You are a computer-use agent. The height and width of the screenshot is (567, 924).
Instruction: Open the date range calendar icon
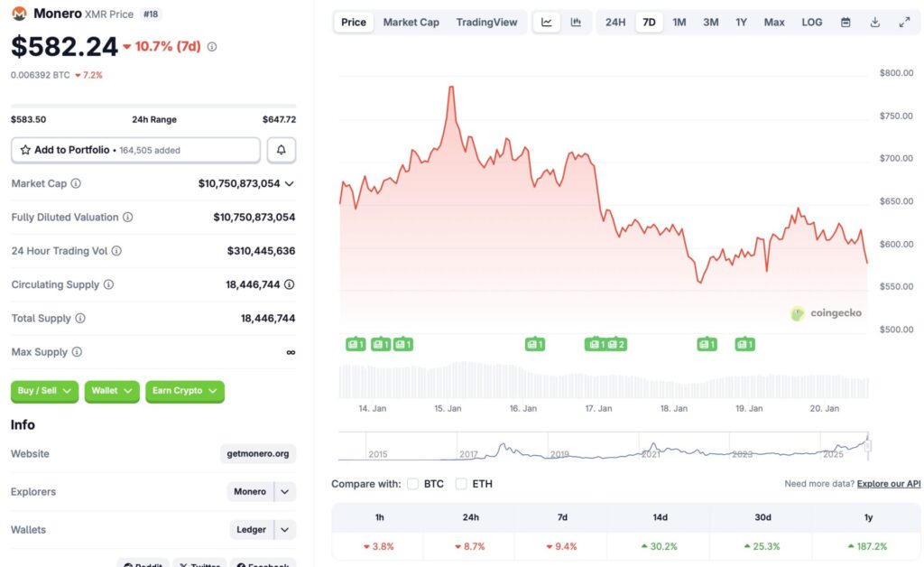pyautogui.click(x=845, y=22)
